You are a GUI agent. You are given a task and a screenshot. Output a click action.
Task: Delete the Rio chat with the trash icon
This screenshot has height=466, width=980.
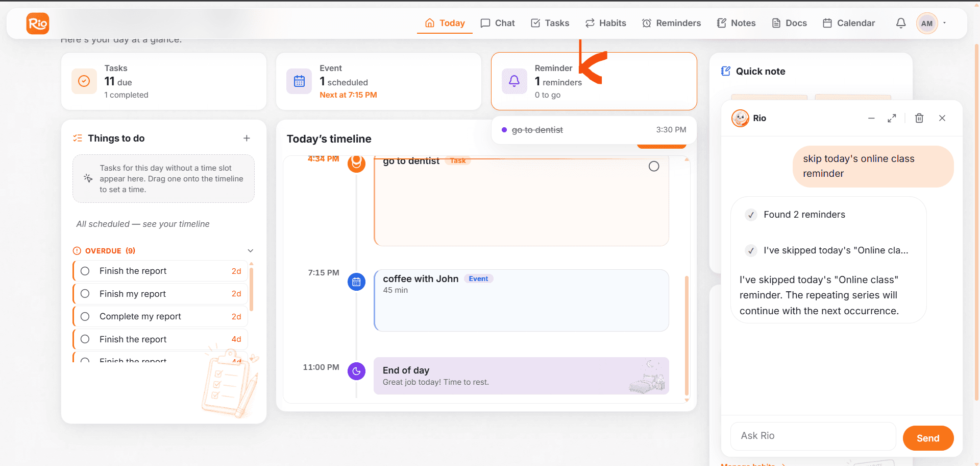919,118
